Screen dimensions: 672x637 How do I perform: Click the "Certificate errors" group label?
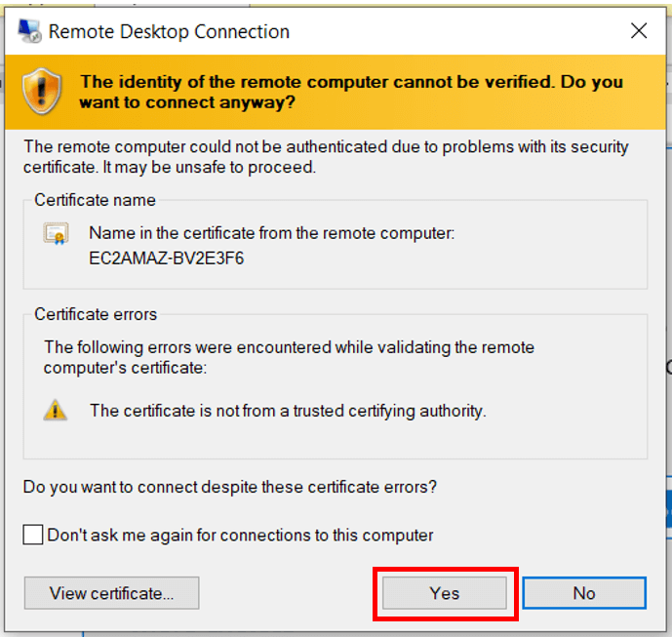pyautogui.click(x=96, y=314)
